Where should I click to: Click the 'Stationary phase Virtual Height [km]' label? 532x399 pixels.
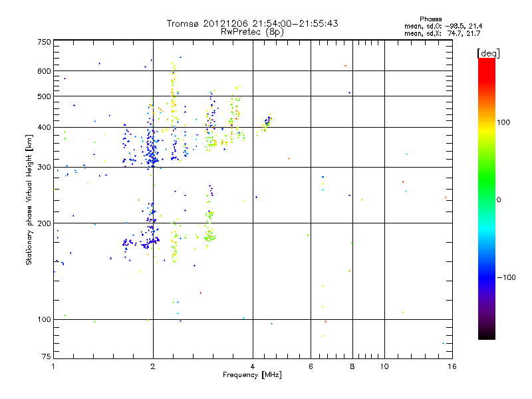29,199
